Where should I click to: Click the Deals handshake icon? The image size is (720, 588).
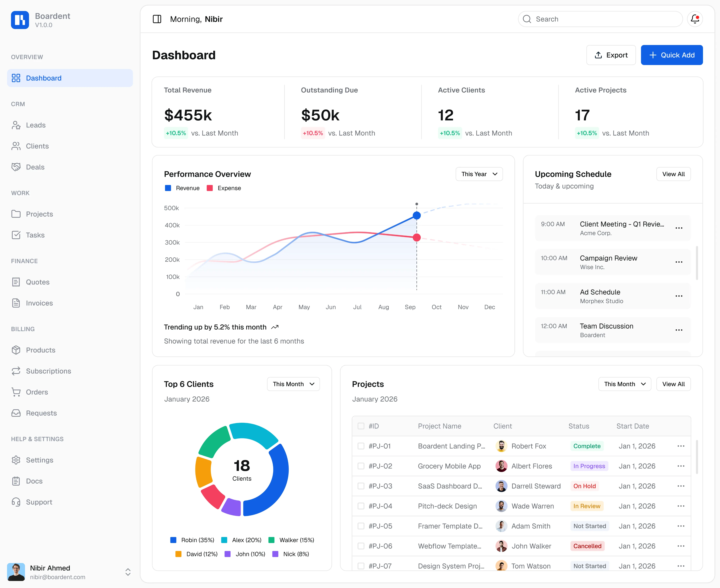16,167
